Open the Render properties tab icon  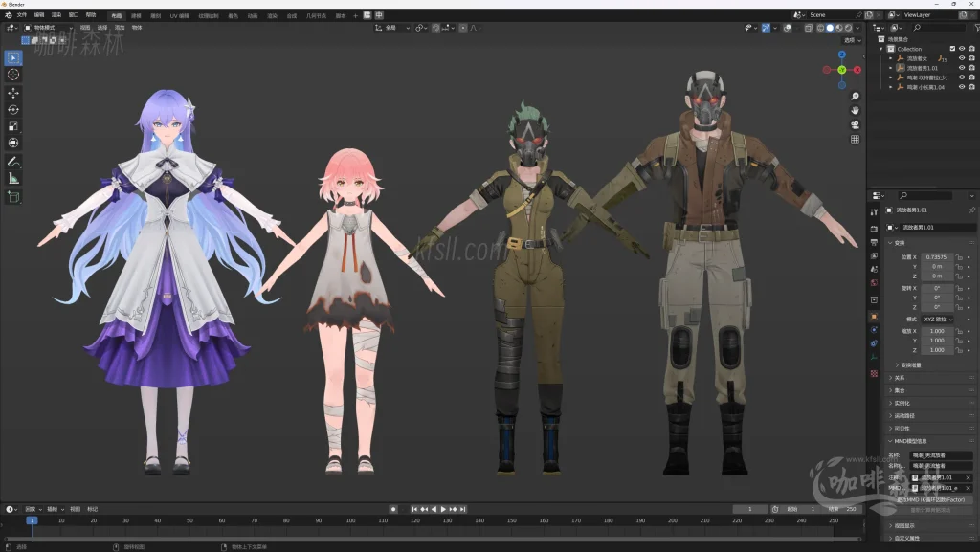click(874, 230)
